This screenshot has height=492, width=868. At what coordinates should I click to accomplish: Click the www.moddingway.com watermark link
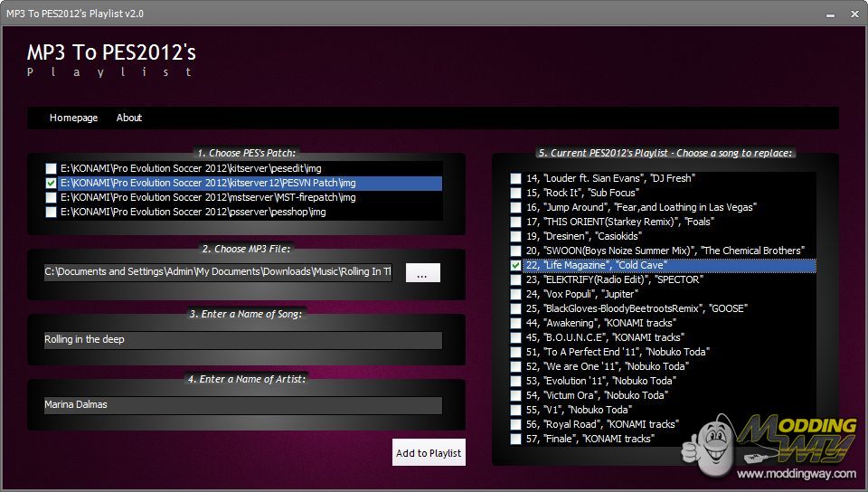pos(796,474)
